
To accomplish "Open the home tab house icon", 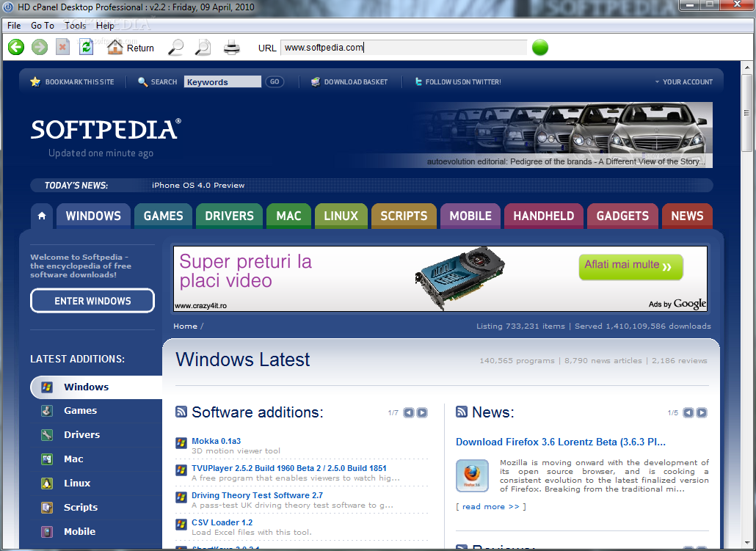I will (x=42, y=216).
